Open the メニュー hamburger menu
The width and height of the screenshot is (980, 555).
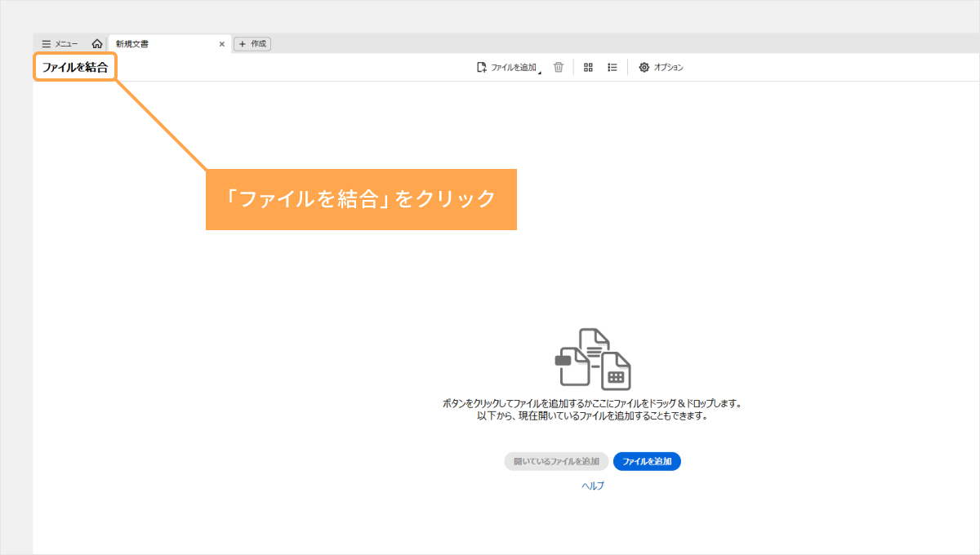pos(60,44)
